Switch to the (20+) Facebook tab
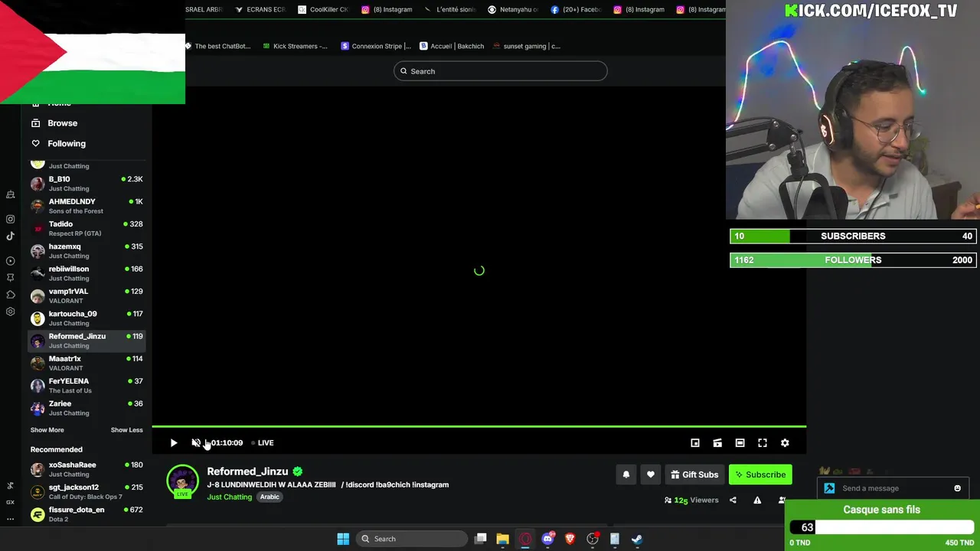 pos(576,10)
